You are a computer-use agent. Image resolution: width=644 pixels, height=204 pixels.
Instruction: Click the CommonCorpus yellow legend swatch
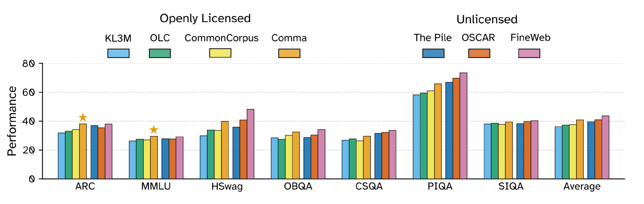click(220, 53)
